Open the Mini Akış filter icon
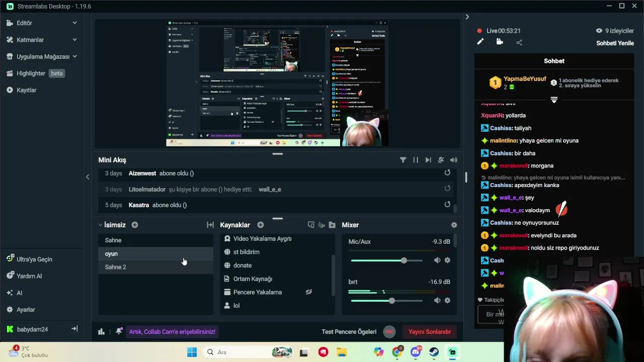 click(403, 160)
